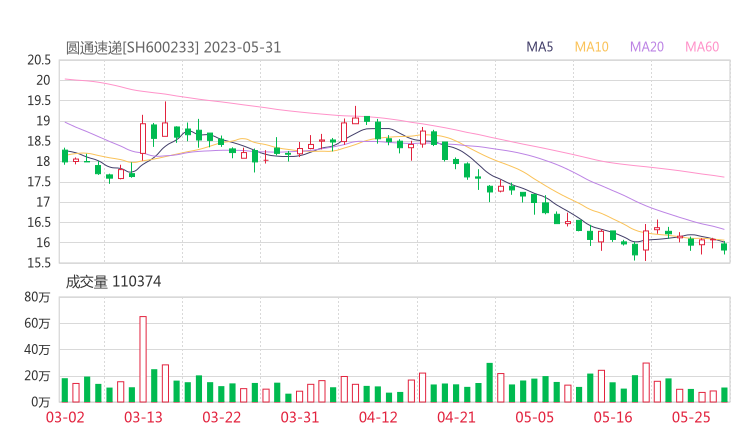The width and height of the screenshot is (740, 440).
Task: Click the 0万 volume axis label
Action: click(41, 402)
